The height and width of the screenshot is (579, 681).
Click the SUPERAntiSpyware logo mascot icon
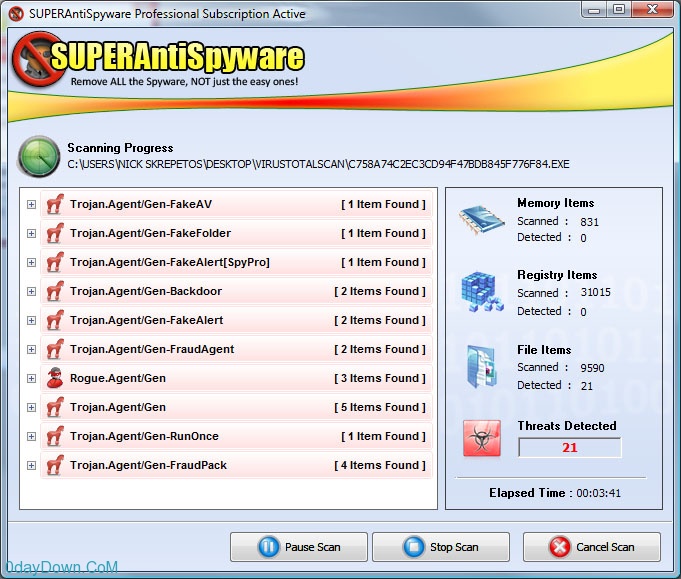tap(37, 59)
